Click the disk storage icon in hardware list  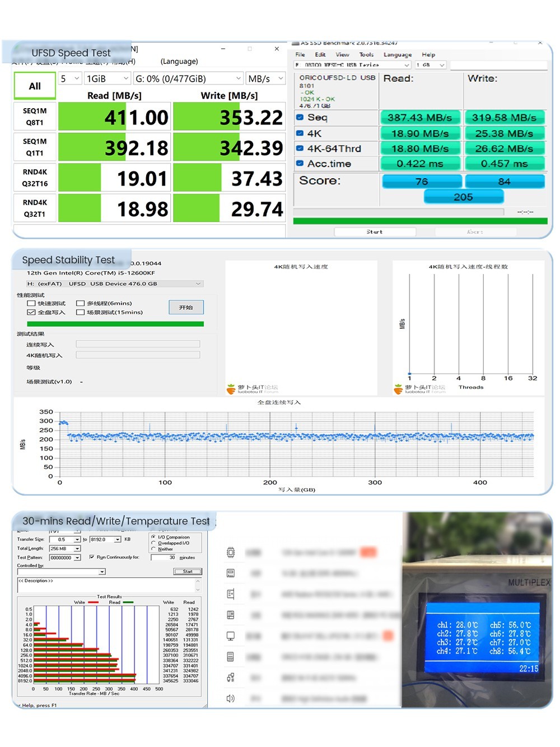(230, 657)
